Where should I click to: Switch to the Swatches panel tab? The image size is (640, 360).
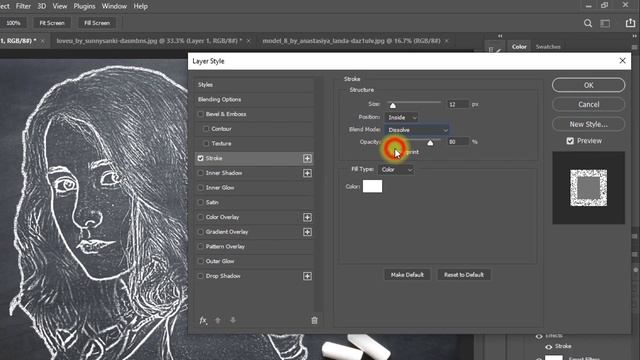[548, 47]
